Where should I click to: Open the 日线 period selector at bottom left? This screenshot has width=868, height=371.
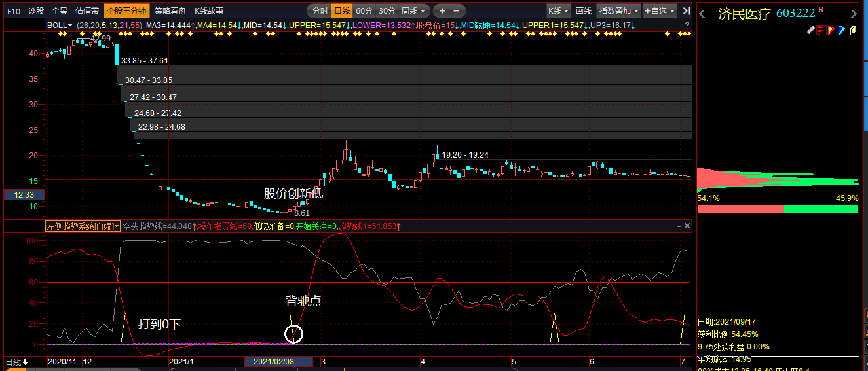pos(16,362)
